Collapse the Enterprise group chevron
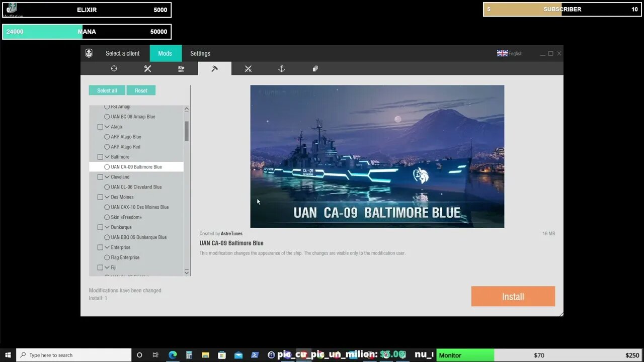Screen dimensions: 644x362 pos(107,247)
